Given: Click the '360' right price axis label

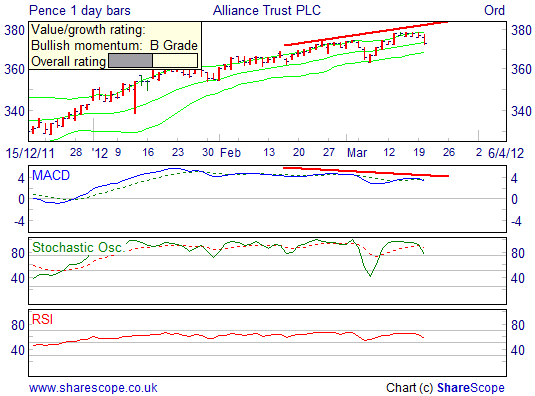Looking at the screenshot, I should coord(521,69).
